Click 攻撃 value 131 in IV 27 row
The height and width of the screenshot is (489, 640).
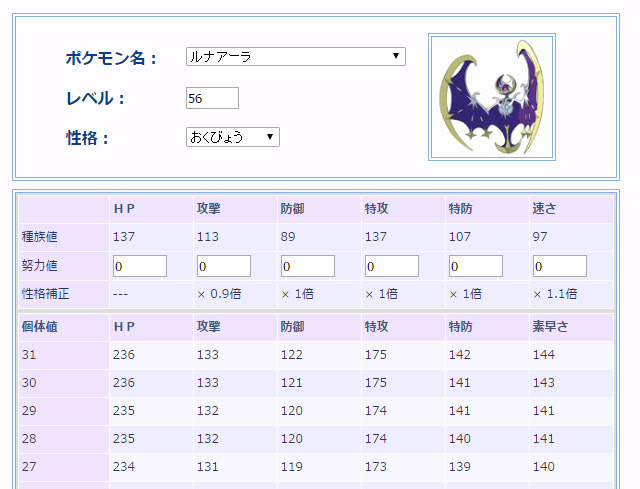pyautogui.click(x=208, y=466)
